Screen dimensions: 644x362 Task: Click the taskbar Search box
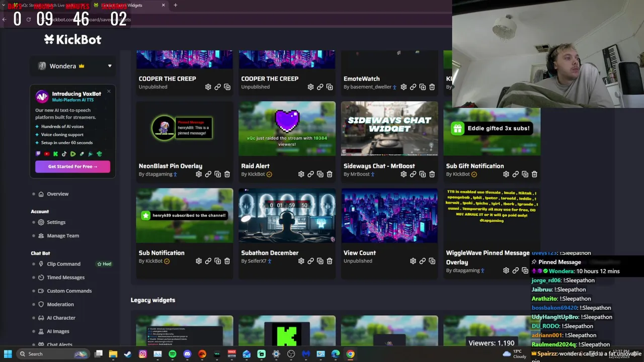pos(53,354)
